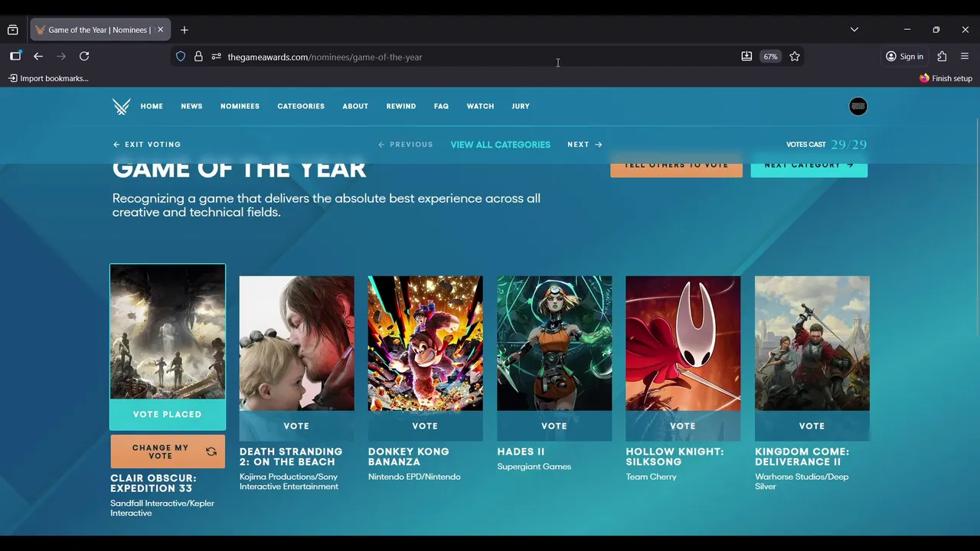Viewport: 980px width, 551px height.
Task: Click the Hades II cover art
Action: 554,344
